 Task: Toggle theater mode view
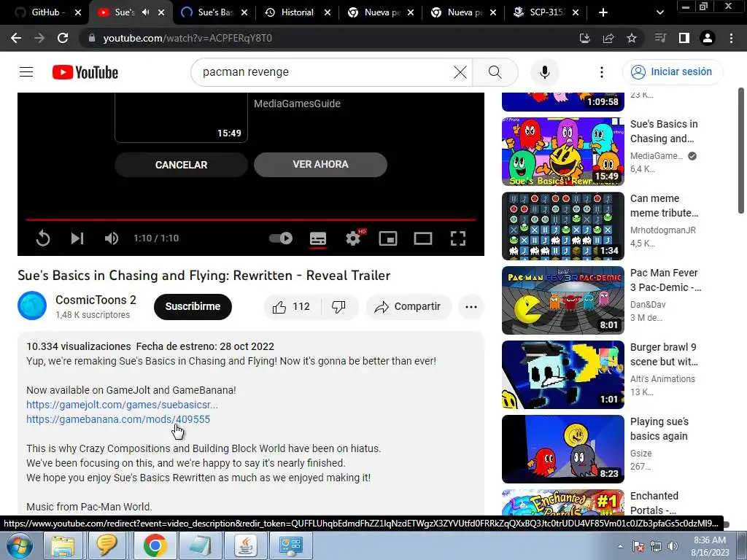pyautogui.click(x=422, y=238)
